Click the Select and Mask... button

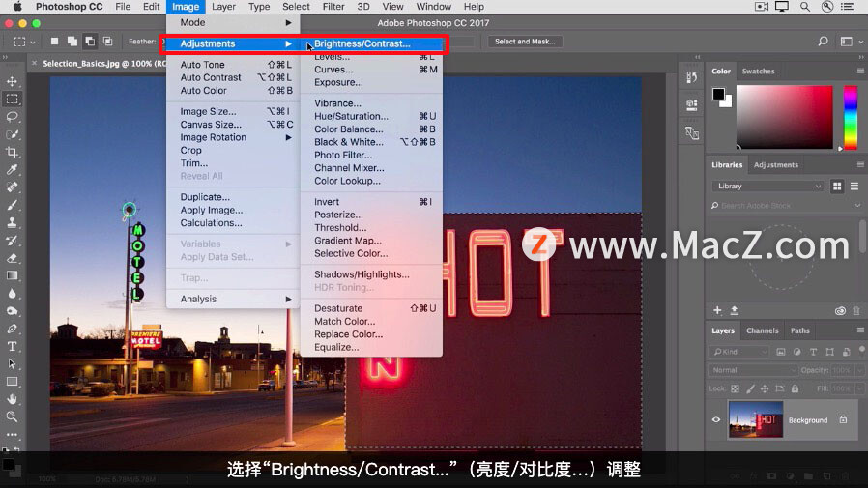tap(525, 42)
